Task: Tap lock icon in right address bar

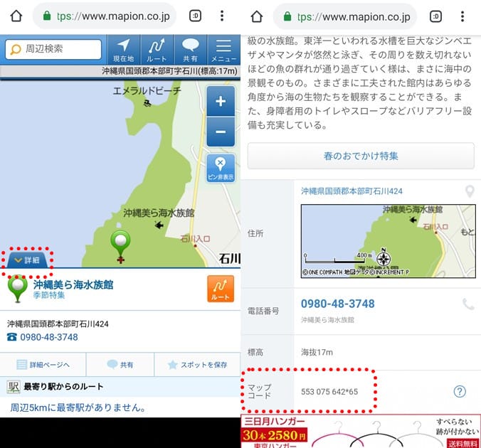Action: [287, 16]
